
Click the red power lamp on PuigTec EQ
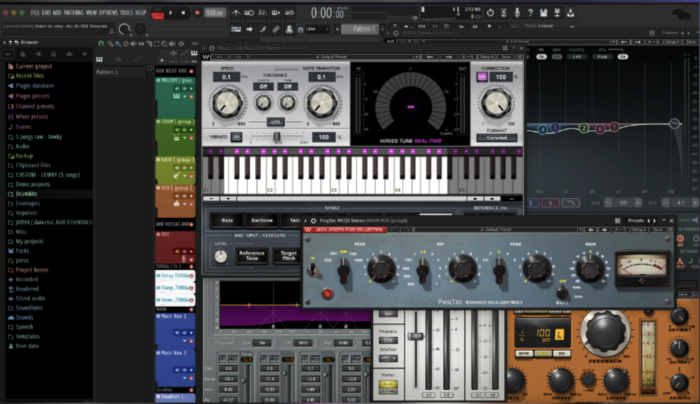coord(327,293)
